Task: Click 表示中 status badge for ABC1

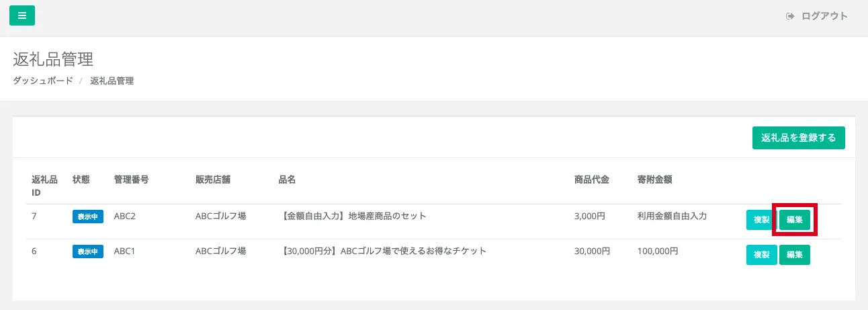Action: tap(88, 251)
